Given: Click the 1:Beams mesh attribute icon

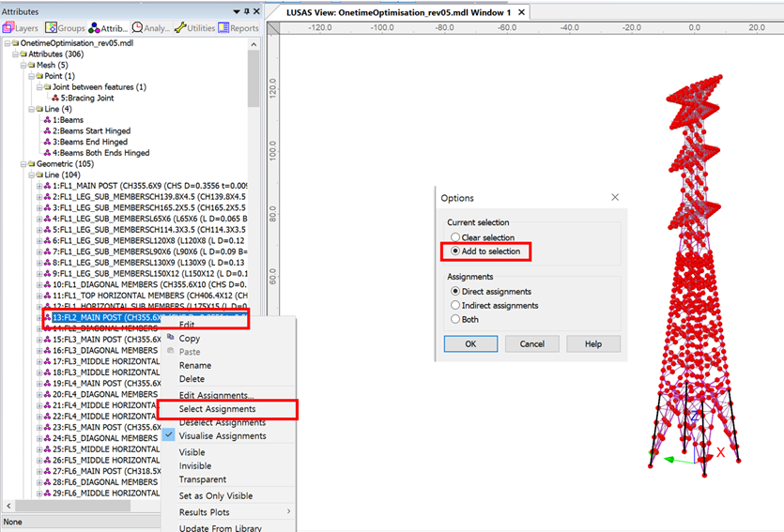Looking at the screenshot, I should click(47, 120).
